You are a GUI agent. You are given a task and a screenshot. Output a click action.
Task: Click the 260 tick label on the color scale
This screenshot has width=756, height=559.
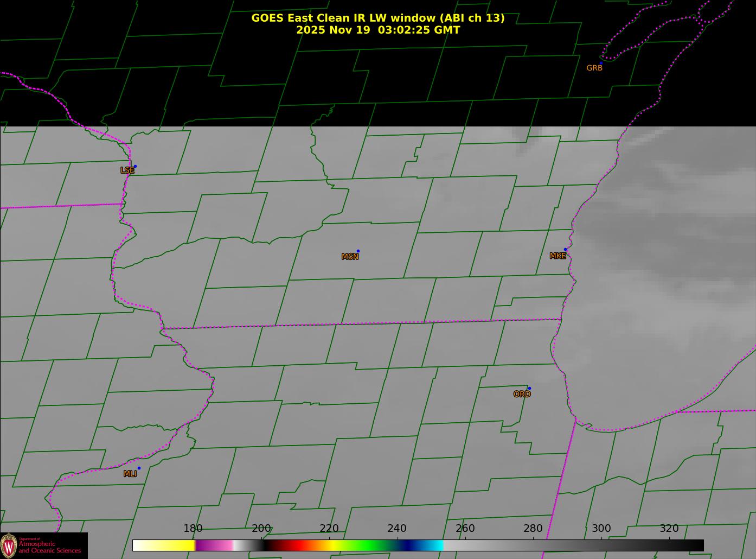coord(465,529)
